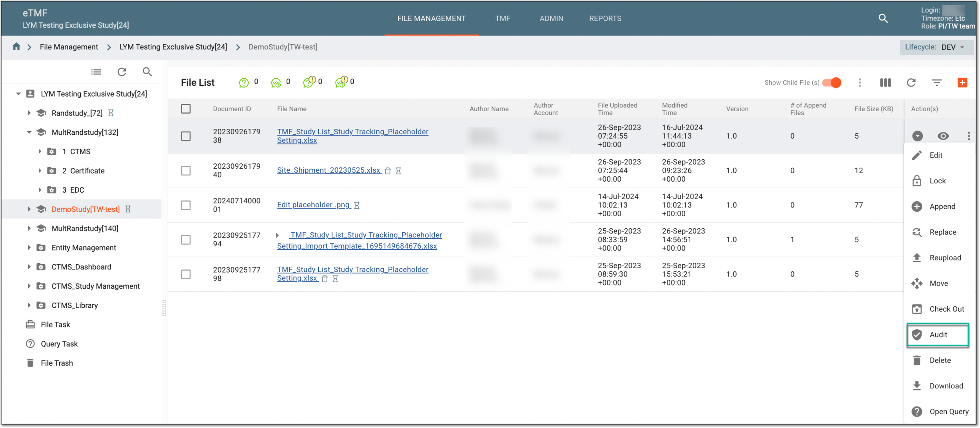Screen dimensions: 980x428
Task: Click the eye view icon in first row
Action: (x=943, y=136)
